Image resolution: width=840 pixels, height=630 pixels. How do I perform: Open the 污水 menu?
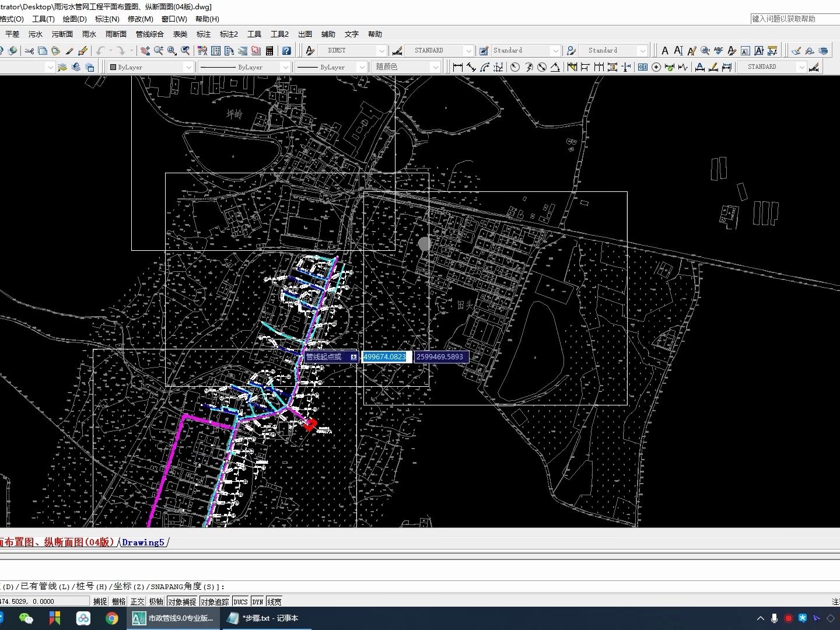pos(36,34)
